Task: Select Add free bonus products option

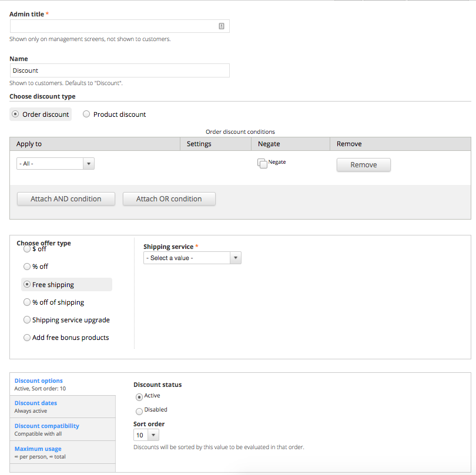Action: [x=27, y=338]
